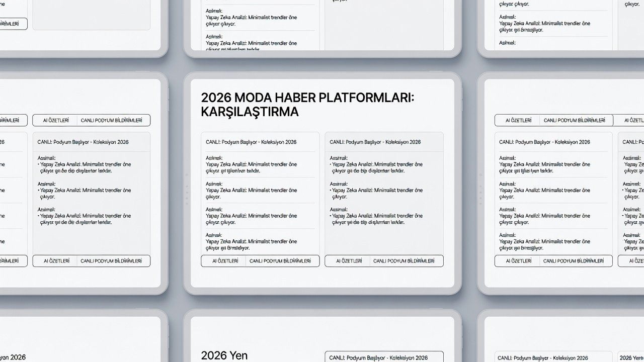
Task: Click the 2026 Yen heading in bottom tablet
Action: (x=224, y=356)
